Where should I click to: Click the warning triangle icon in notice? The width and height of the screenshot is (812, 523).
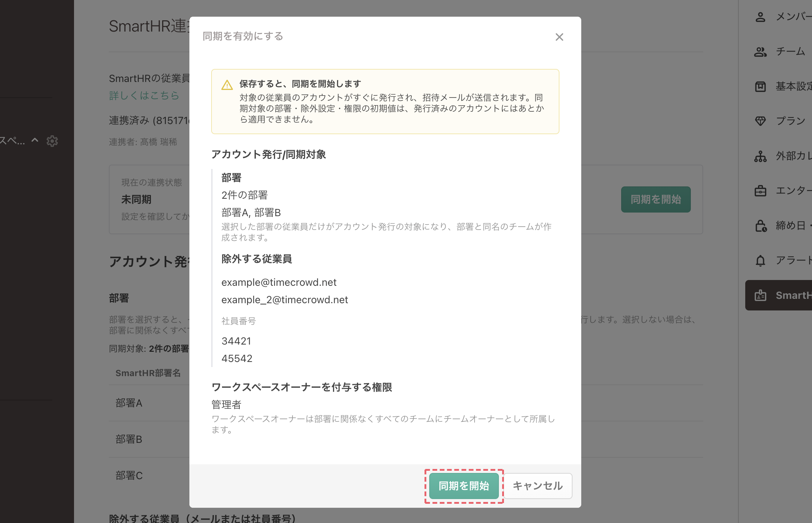(x=227, y=85)
